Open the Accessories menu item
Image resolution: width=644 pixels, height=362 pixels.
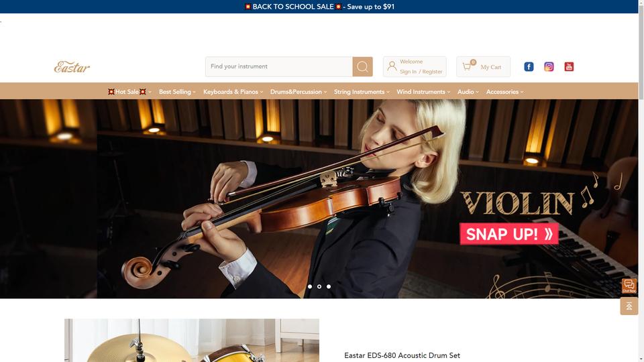[x=504, y=92]
